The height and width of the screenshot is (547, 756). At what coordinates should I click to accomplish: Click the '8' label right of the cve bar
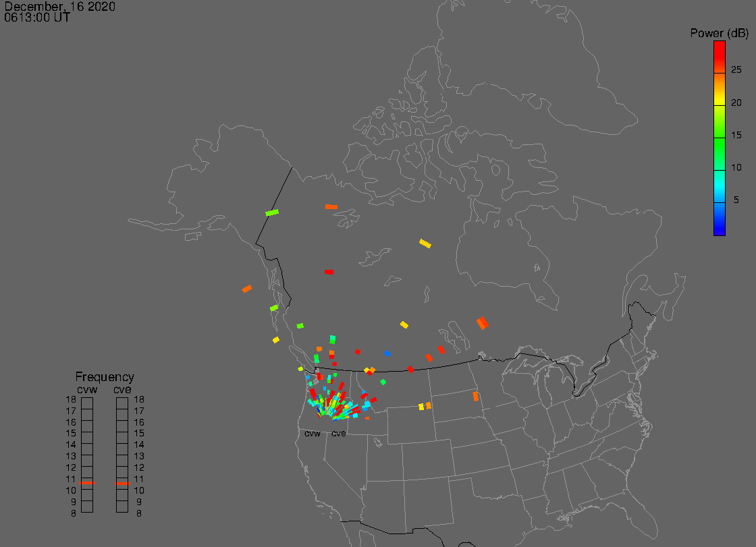(x=139, y=514)
